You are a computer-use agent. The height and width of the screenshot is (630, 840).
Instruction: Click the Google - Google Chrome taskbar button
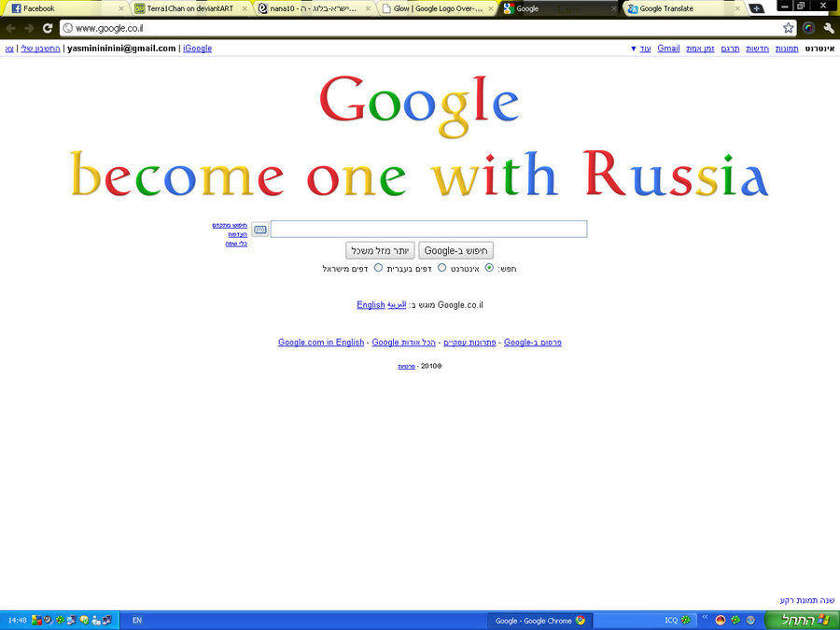[540, 621]
